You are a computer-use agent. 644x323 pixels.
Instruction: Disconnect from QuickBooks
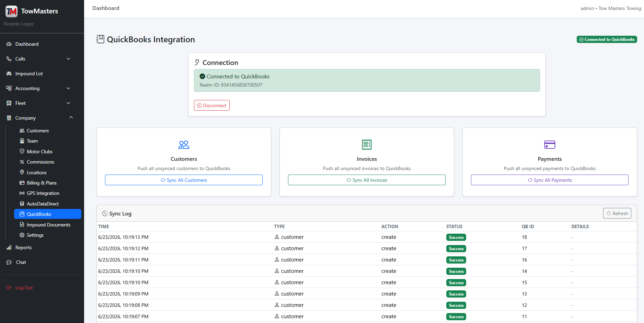[212, 105]
